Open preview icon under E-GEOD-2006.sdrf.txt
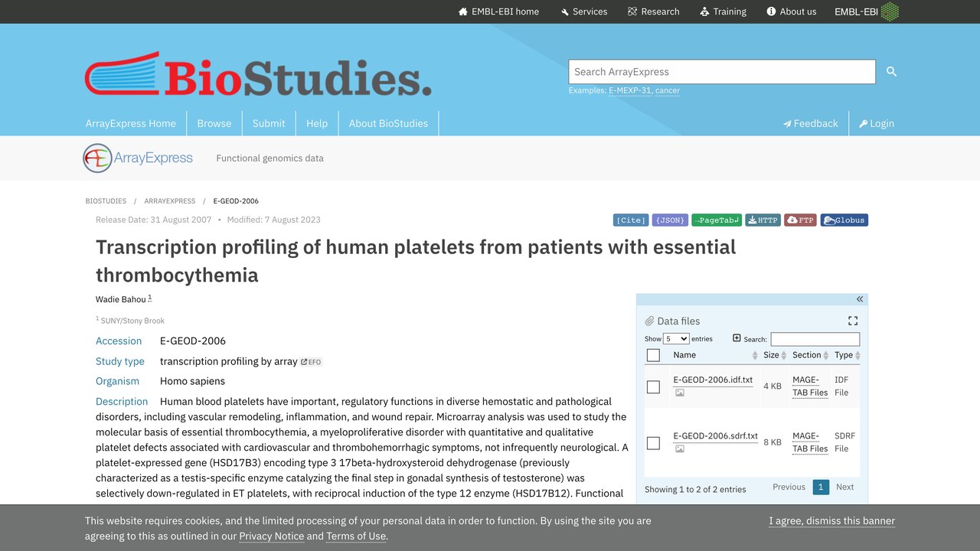 click(x=679, y=448)
